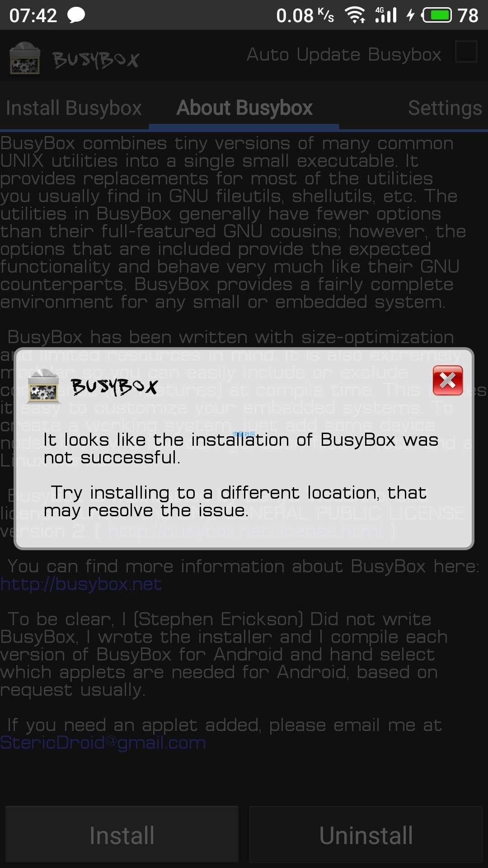Tap the BusyBox logo text in header
Image resolution: width=488 pixels, height=868 pixels.
point(96,59)
